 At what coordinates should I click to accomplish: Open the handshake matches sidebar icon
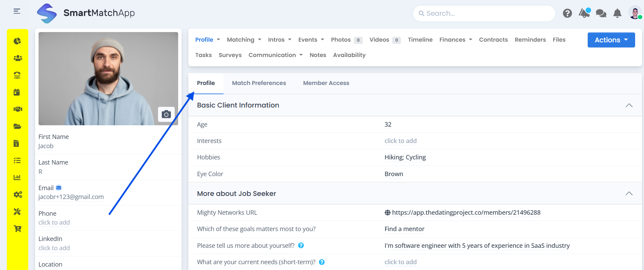(x=17, y=109)
